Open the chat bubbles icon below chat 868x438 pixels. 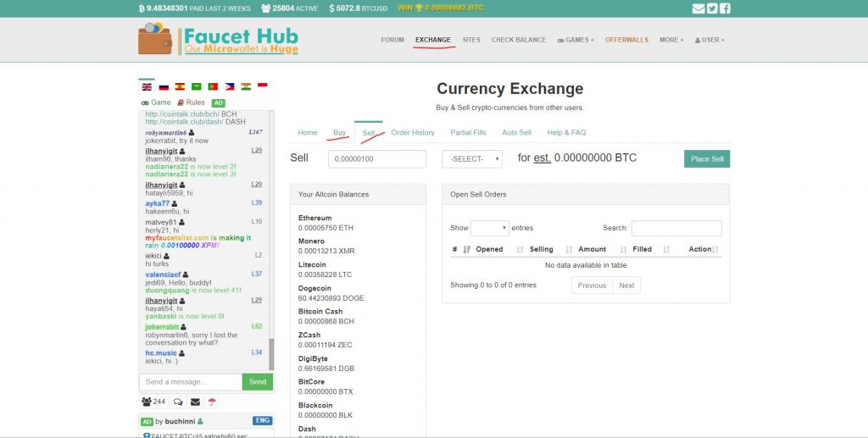pyautogui.click(x=178, y=402)
